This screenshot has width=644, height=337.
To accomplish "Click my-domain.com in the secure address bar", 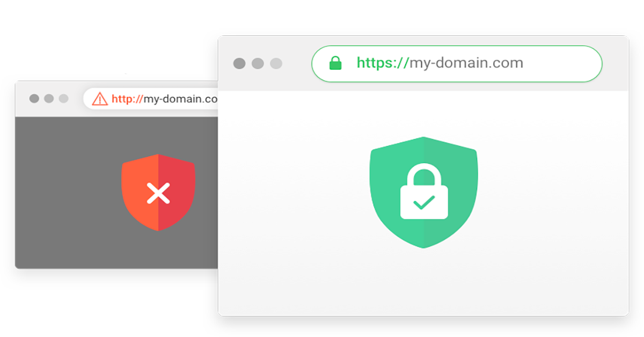I will pyautogui.click(x=466, y=63).
